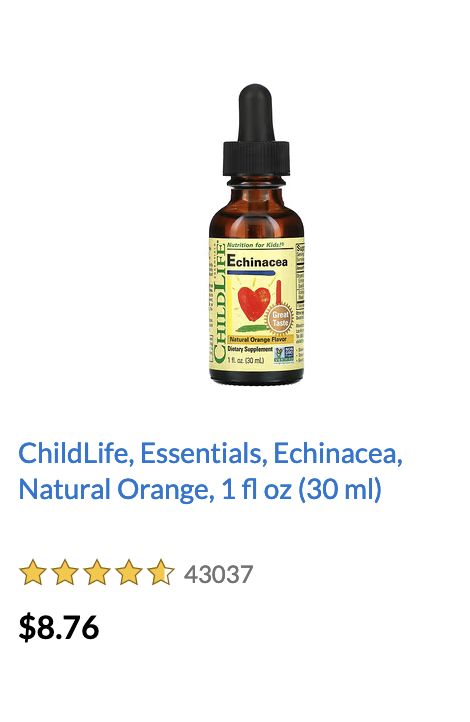Click the $8.76 price text
The width and height of the screenshot is (470, 722).
(59, 627)
